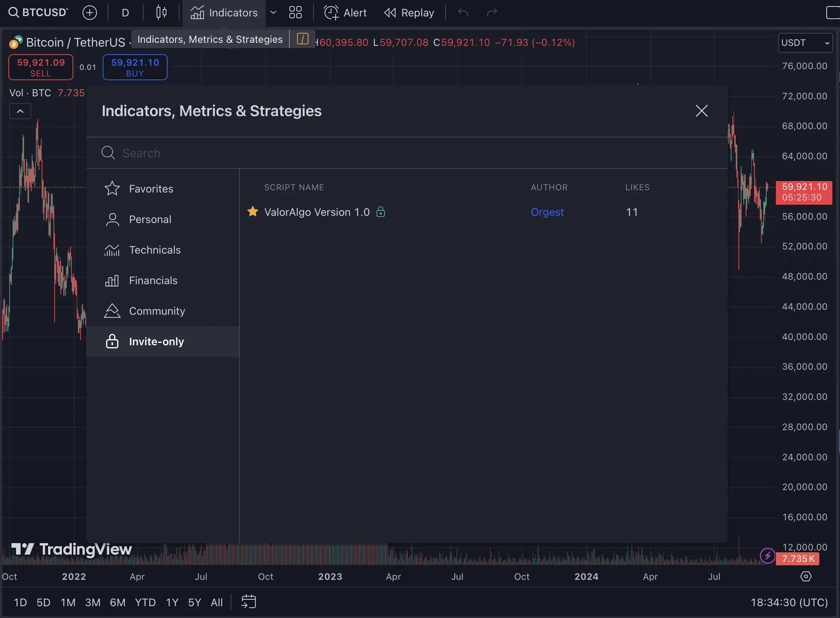Open the layout selector square icon
Viewport: 840px width, 618px height.
[x=832, y=13]
